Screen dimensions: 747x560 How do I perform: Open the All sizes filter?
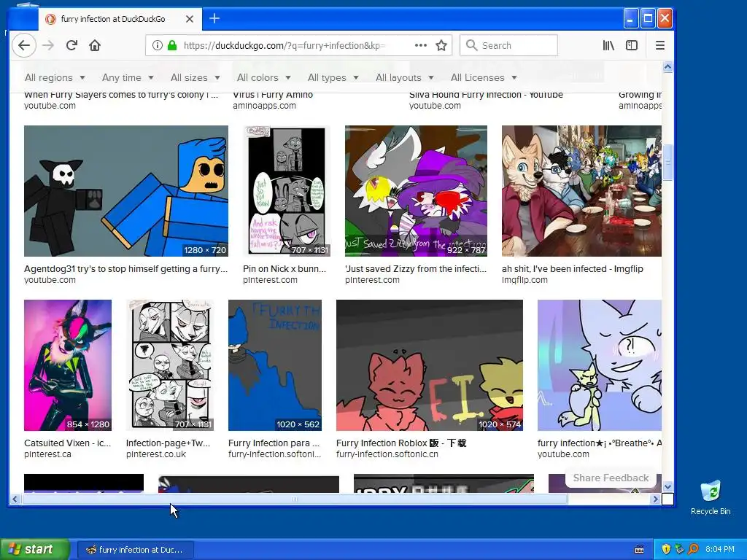[x=196, y=77]
